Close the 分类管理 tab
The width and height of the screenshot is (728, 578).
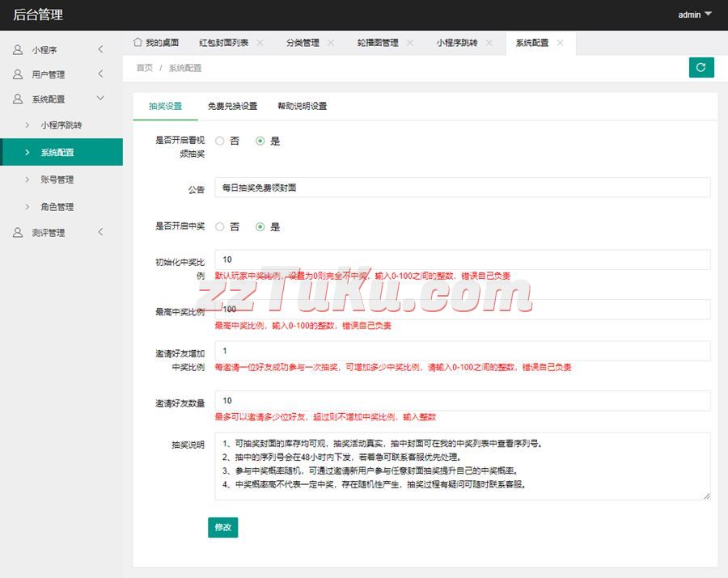coord(331,43)
